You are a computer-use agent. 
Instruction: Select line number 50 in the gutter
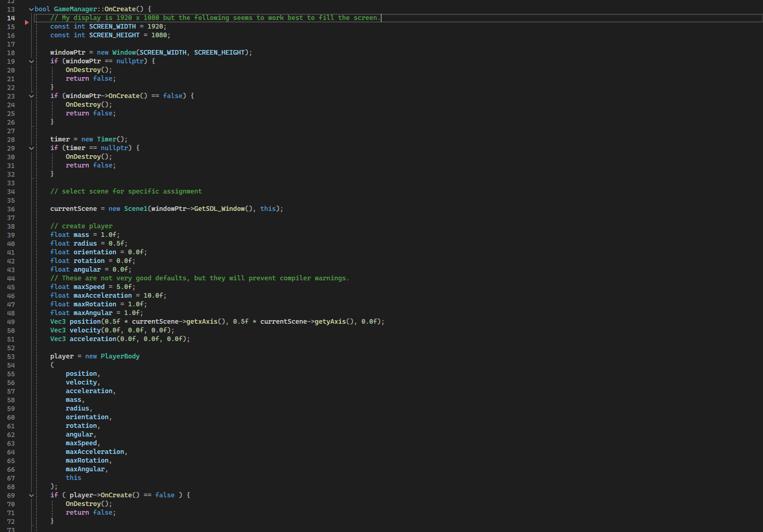[11, 330]
